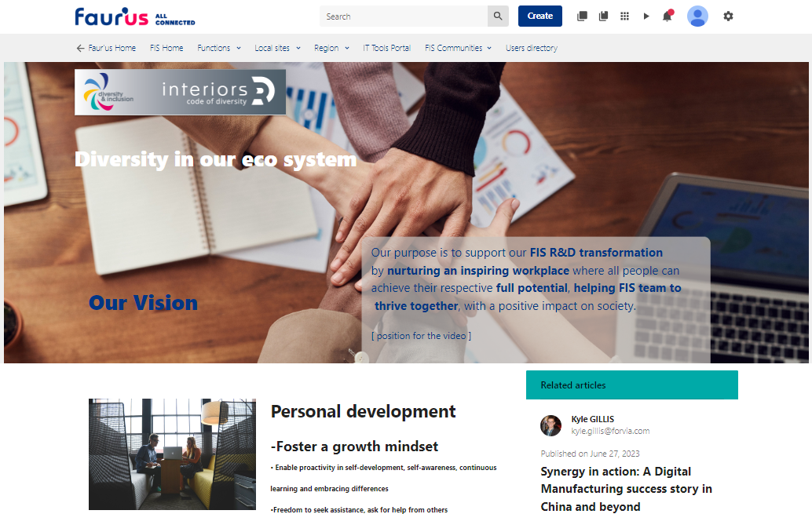Viewport: 812px width, 514px height.
Task: Click the single stacked pages icon
Action: (x=582, y=16)
